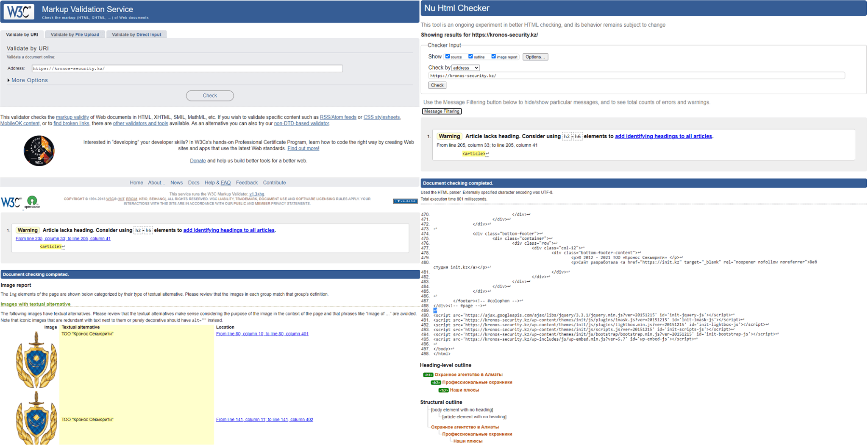Open Help & FAQ in the footer menu
Viewport: 868px width, 445px height.
pyautogui.click(x=217, y=183)
